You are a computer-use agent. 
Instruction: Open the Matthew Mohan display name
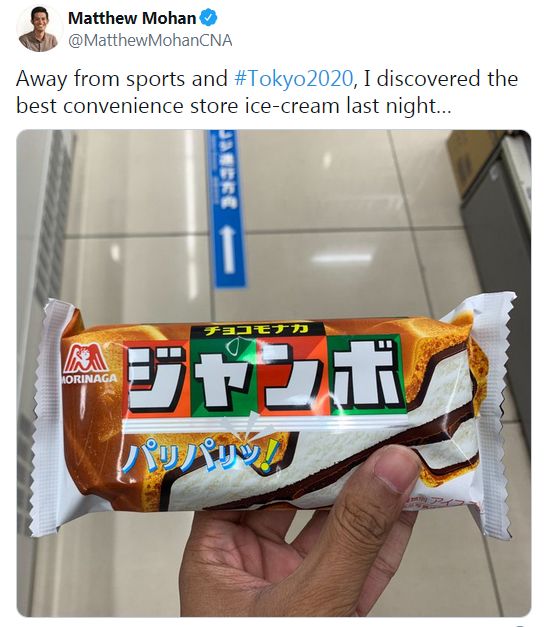click(x=132, y=18)
